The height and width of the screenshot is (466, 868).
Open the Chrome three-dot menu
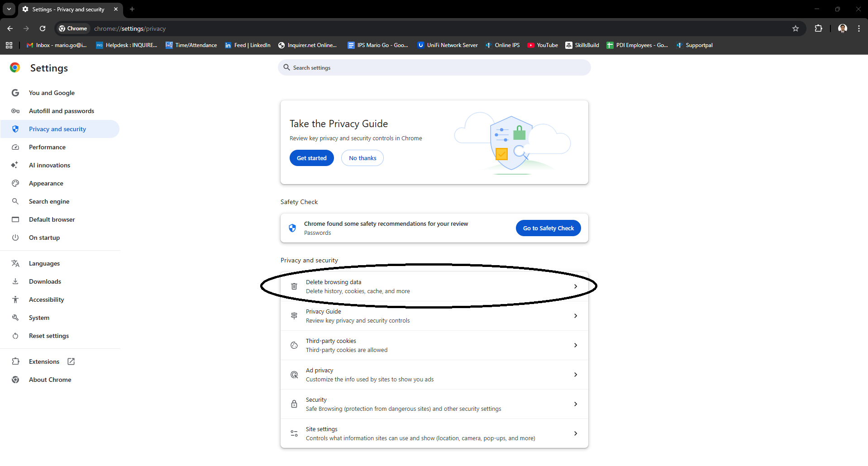pyautogui.click(x=858, y=29)
